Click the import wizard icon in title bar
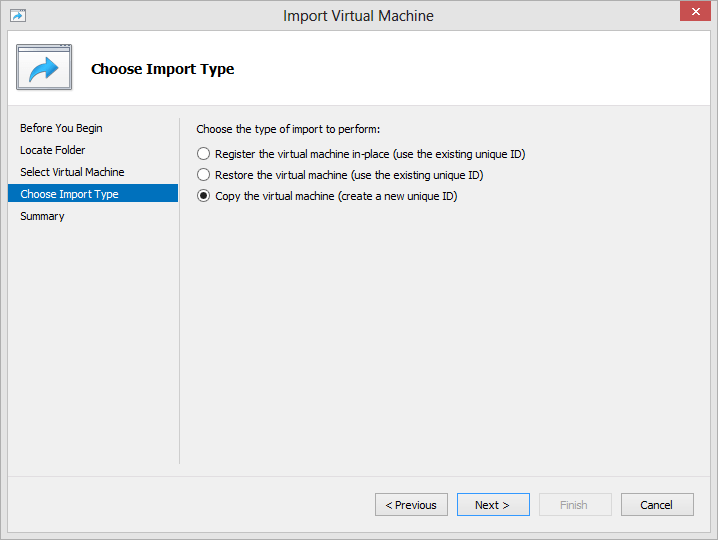 point(18,16)
